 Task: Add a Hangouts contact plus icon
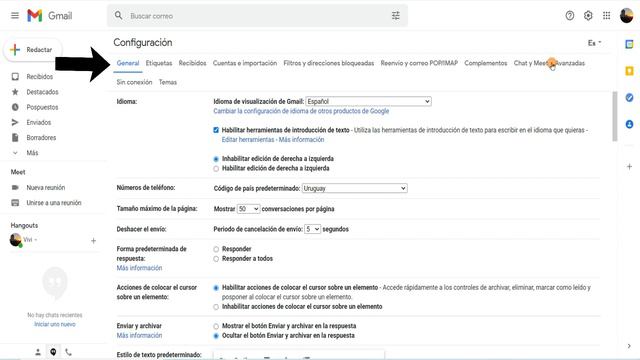click(93, 241)
